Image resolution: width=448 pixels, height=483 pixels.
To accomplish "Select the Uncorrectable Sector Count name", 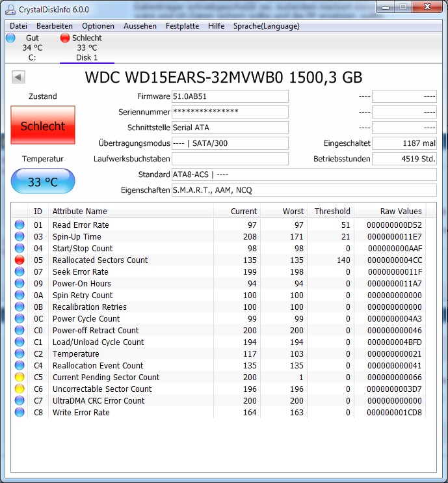I will [102, 389].
